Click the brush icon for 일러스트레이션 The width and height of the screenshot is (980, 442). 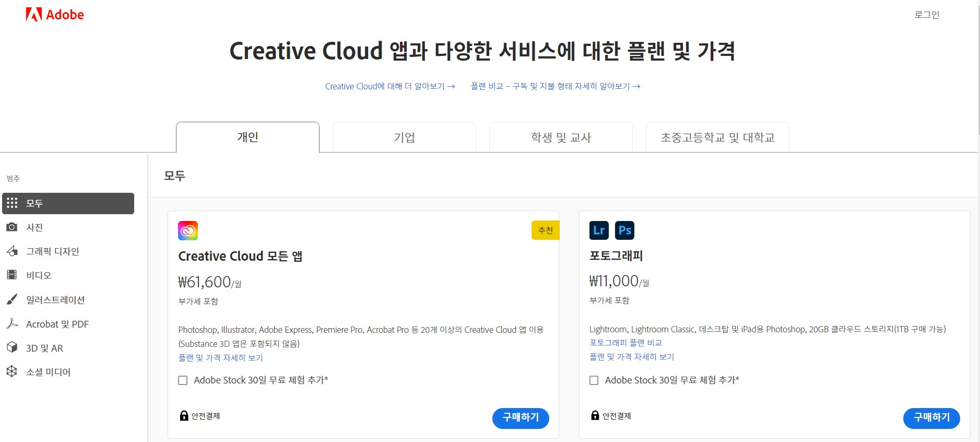point(12,299)
